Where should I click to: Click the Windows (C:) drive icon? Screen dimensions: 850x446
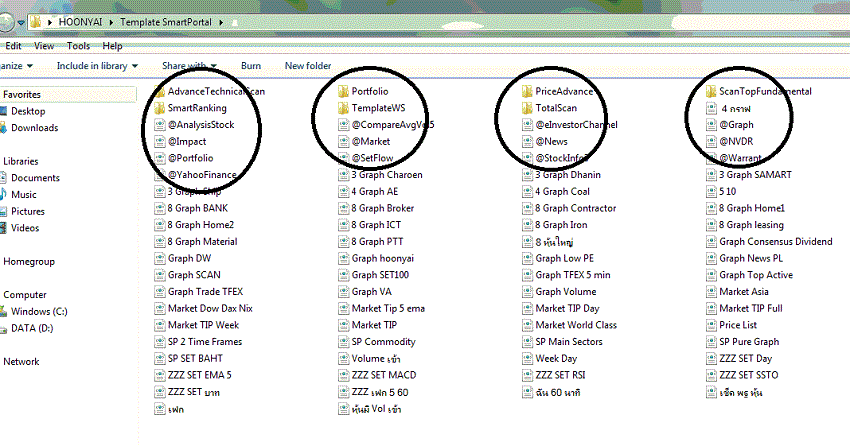(x=3, y=312)
